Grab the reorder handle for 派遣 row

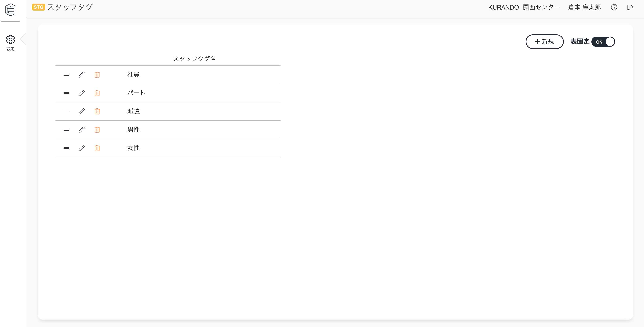(66, 111)
